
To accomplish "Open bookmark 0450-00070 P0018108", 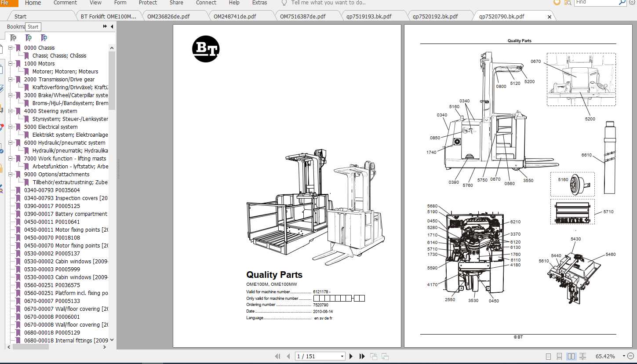I will pyautogui.click(x=52, y=238).
